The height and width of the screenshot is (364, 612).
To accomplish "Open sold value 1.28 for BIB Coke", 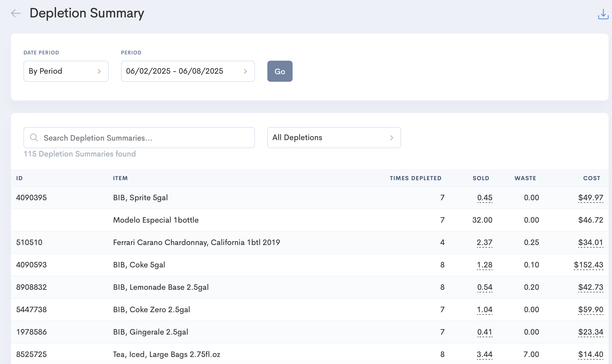I will [x=484, y=265].
